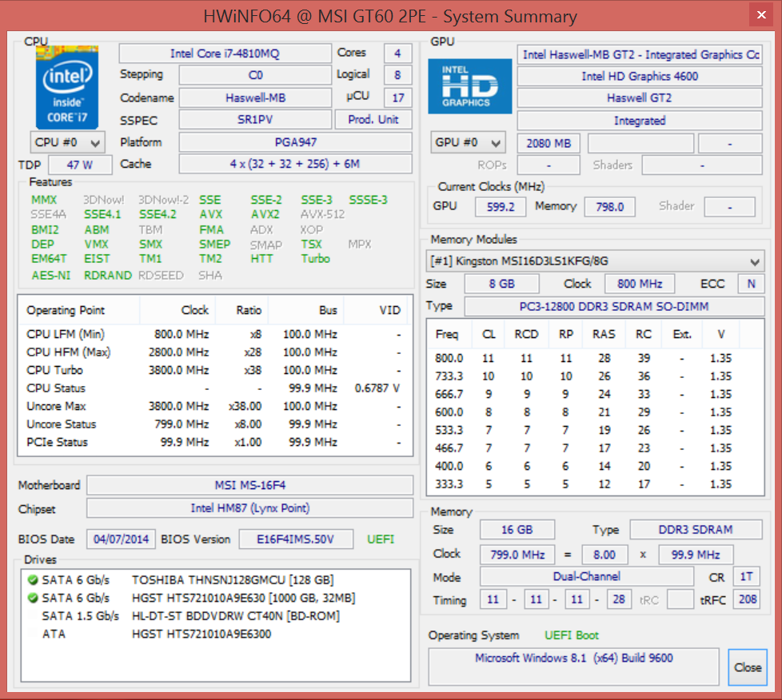This screenshot has width=782, height=700.
Task: Click the 533.3 frequency memory timing row
Action: pyautogui.click(x=595, y=430)
